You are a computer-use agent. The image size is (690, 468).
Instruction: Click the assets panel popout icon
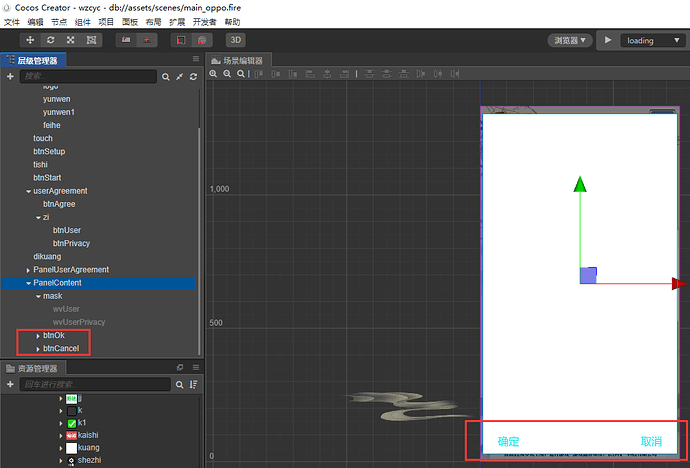pyautogui.click(x=180, y=367)
